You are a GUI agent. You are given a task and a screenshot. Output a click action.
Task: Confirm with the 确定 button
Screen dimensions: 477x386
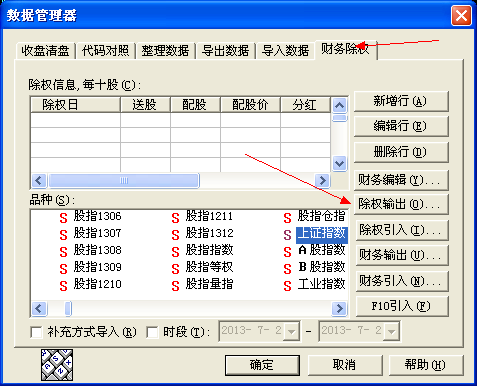point(262,365)
